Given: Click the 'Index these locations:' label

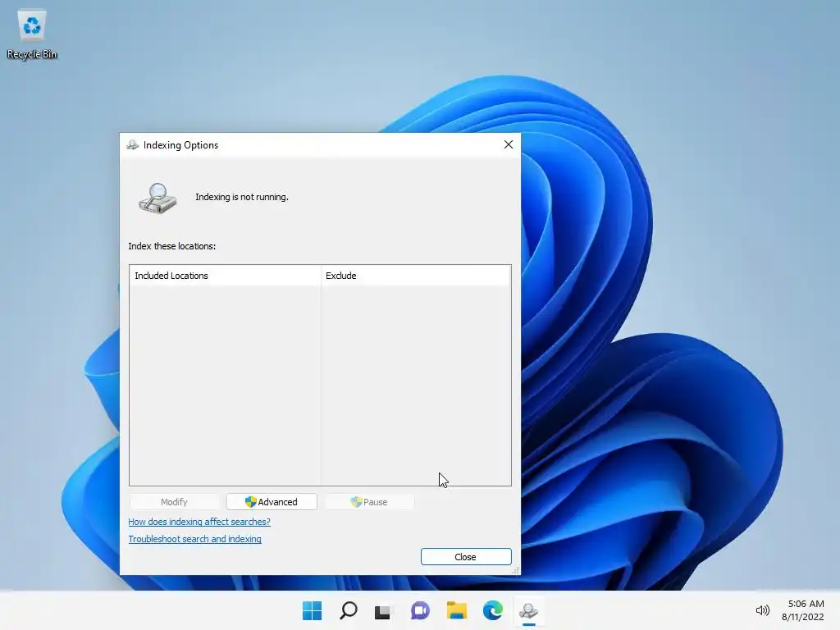Looking at the screenshot, I should tap(172, 246).
